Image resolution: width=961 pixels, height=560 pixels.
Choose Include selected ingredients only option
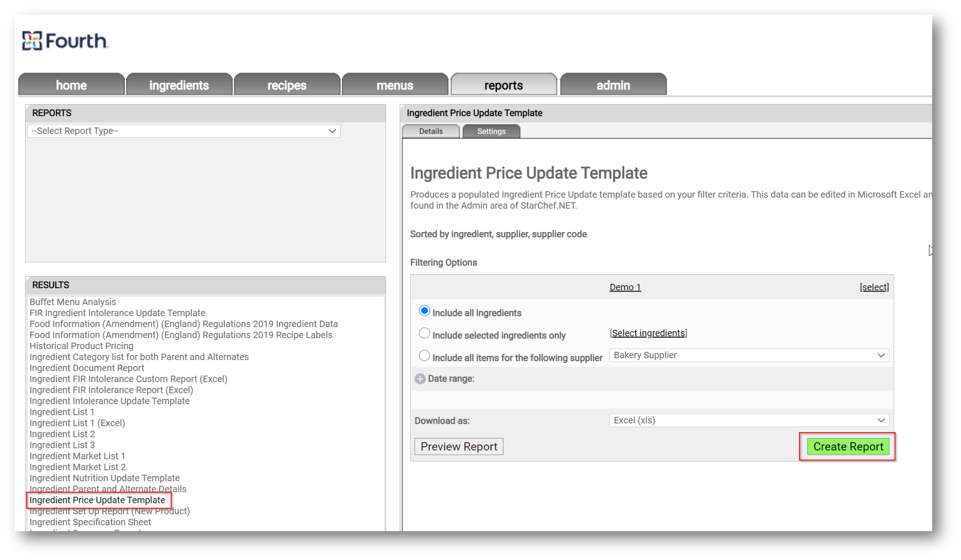[424, 334]
